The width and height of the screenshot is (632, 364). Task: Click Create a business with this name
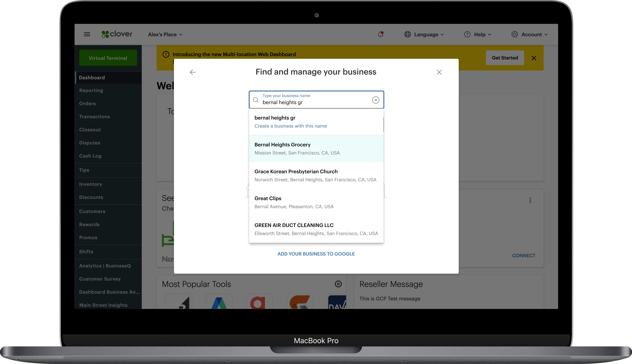[x=290, y=126]
